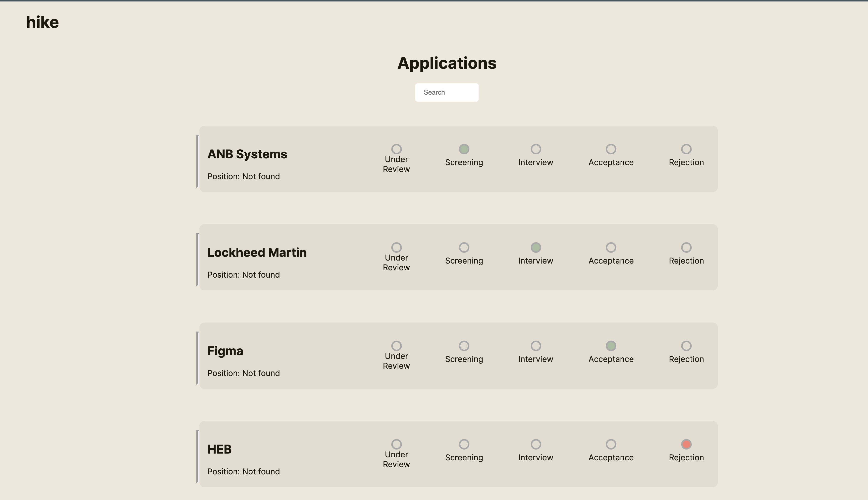Click the hike logo
The height and width of the screenshot is (500, 868).
(x=42, y=22)
